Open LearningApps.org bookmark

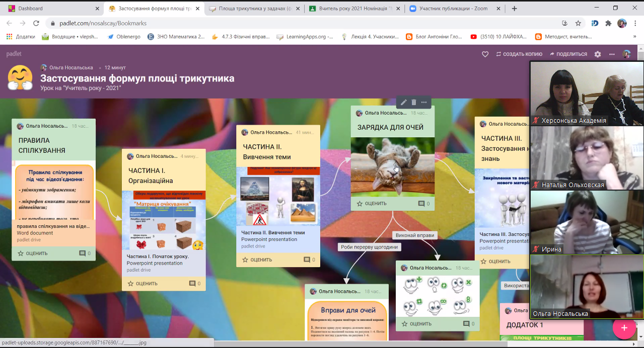305,37
